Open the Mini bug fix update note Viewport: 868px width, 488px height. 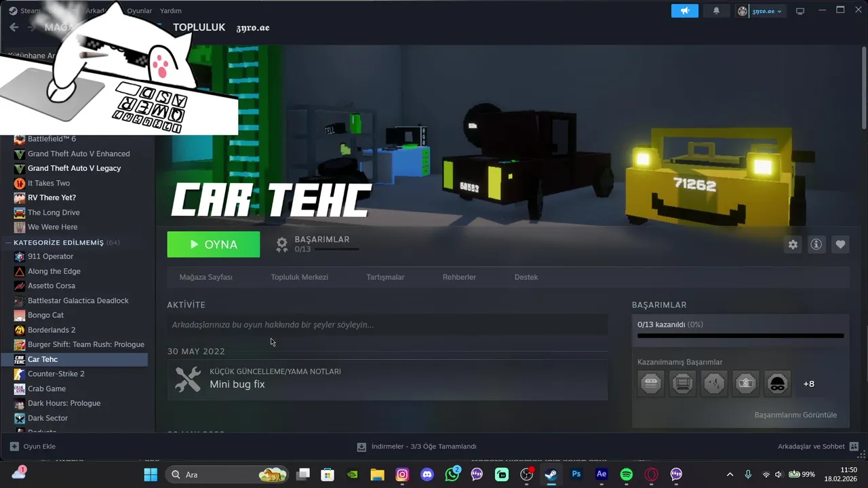(x=387, y=379)
